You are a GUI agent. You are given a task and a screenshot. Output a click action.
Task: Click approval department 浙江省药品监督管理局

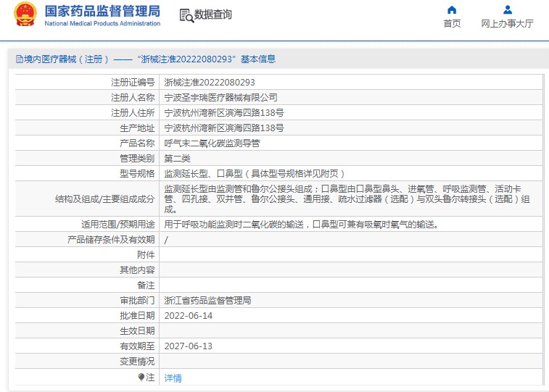[x=207, y=301]
